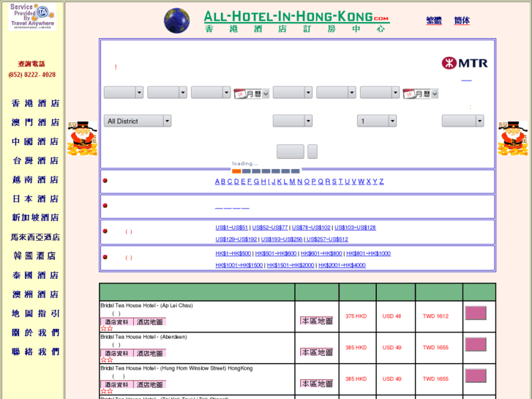Select price range HK$501~HK$600

[x=276, y=253]
